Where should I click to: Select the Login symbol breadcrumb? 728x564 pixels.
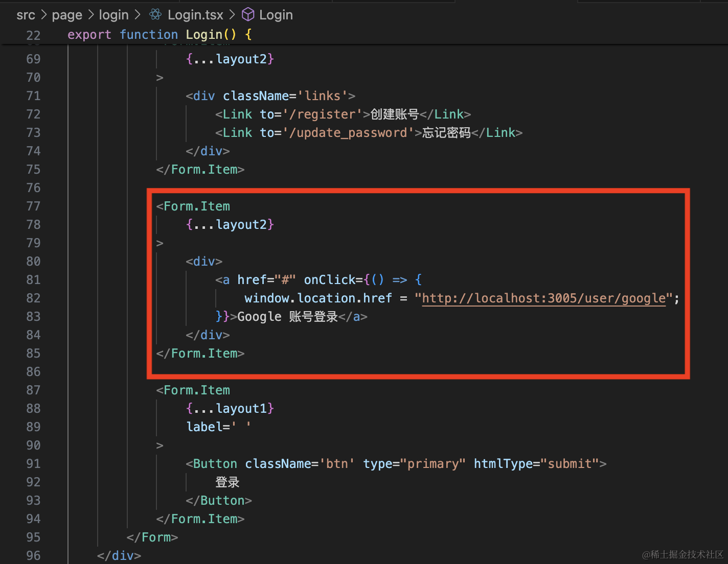[276, 15]
